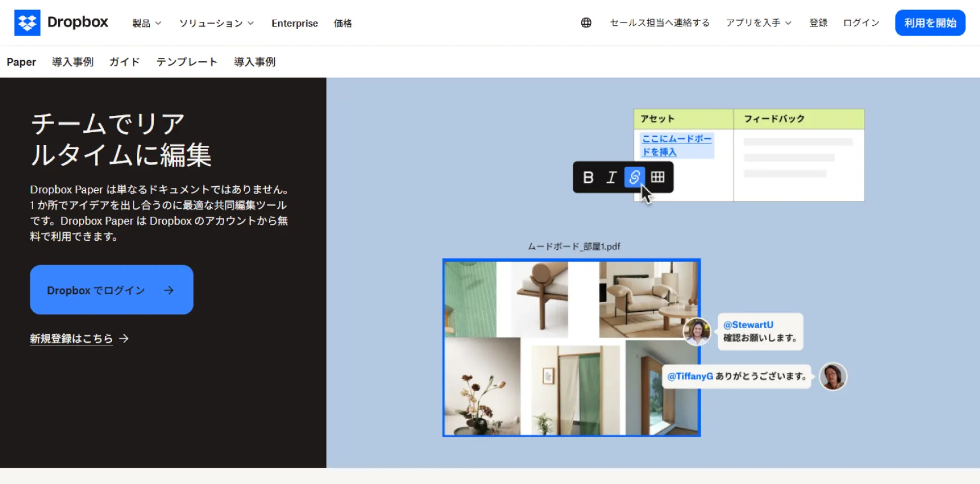Click the table grid icon in illustration toolbar
The width and height of the screenshot is (980, 484).
click(657, 177)
